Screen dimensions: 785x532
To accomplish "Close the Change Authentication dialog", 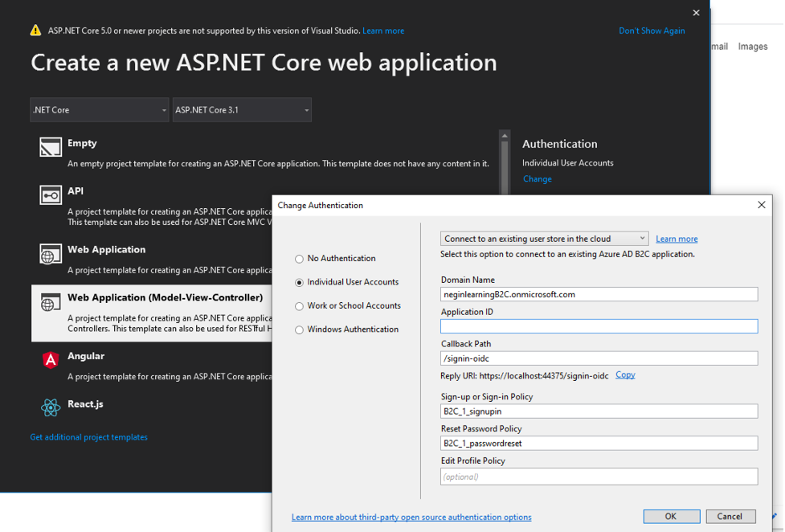I will click(x=761, y=205).
